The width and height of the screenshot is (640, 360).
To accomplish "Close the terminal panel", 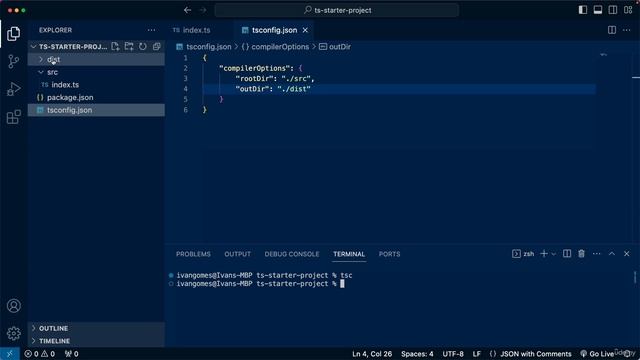I will (x=627, y=254).
